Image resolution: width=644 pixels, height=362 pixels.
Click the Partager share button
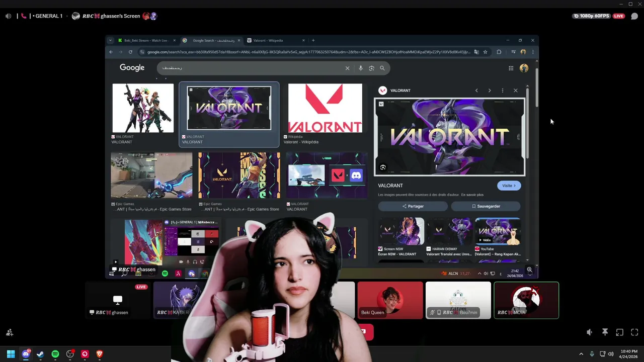pos(413,206)
